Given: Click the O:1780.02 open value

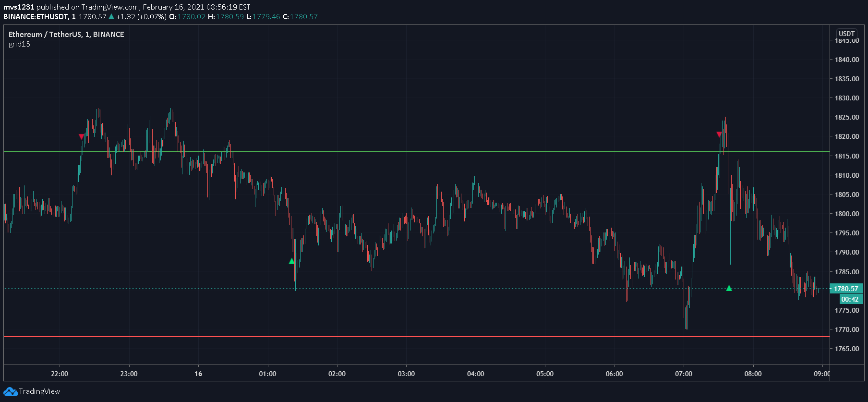Looking at the screenshot, I should (x=187, y=17).
